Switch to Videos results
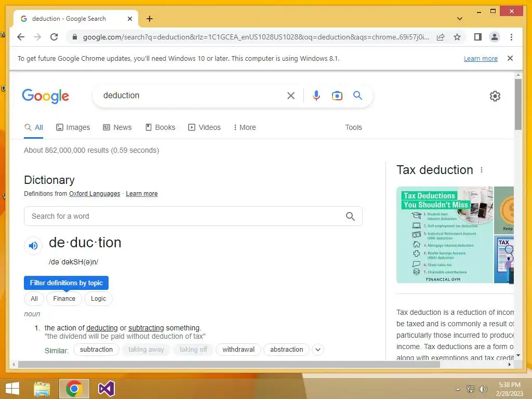The width and height of the screenshot is (532, 399). click(x=204, y=128)
